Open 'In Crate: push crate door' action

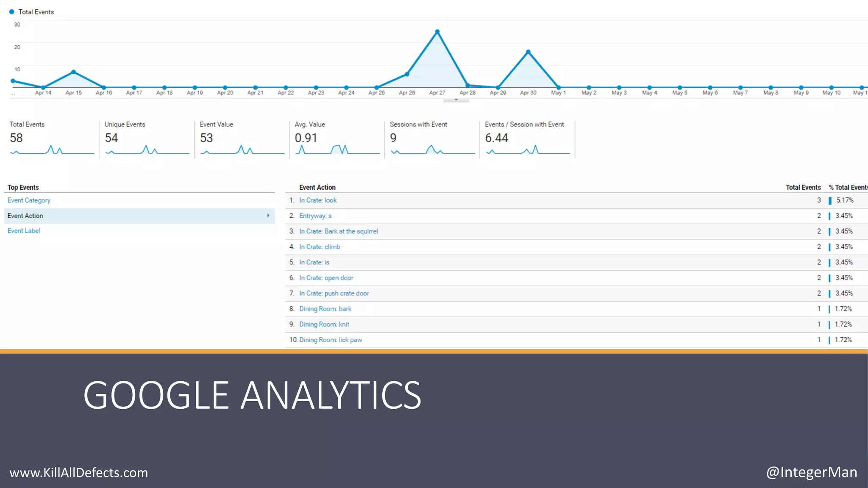coord(334,294)
